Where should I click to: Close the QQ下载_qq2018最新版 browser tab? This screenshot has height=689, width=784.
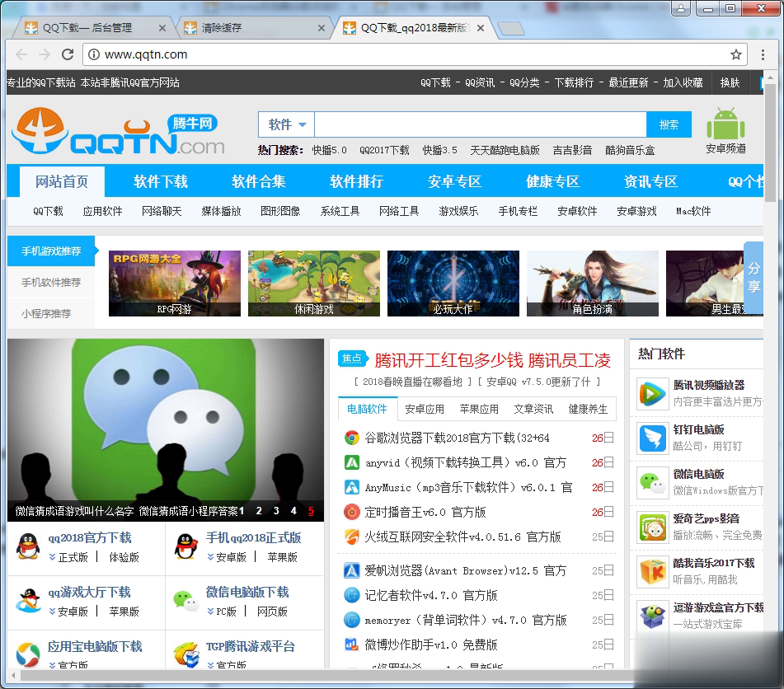click(x=481, y=28)
